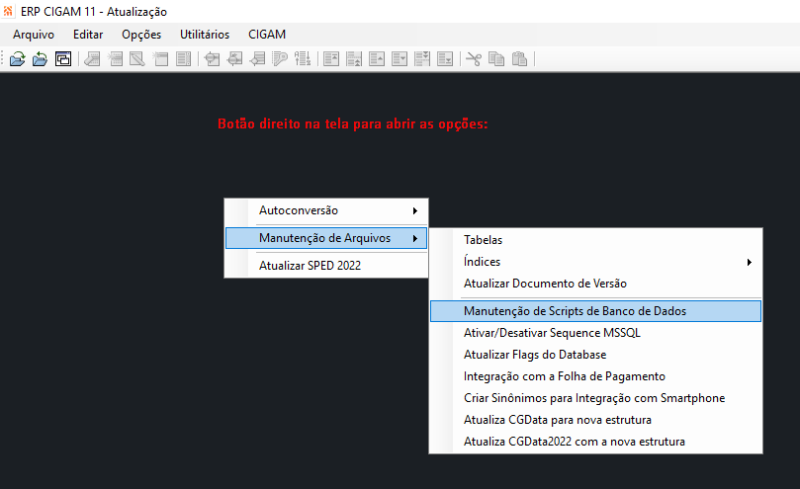Click the greyed new-record sparkle list icon
The width and height of the screenshot is (800, 489).
tap(115, 59)
